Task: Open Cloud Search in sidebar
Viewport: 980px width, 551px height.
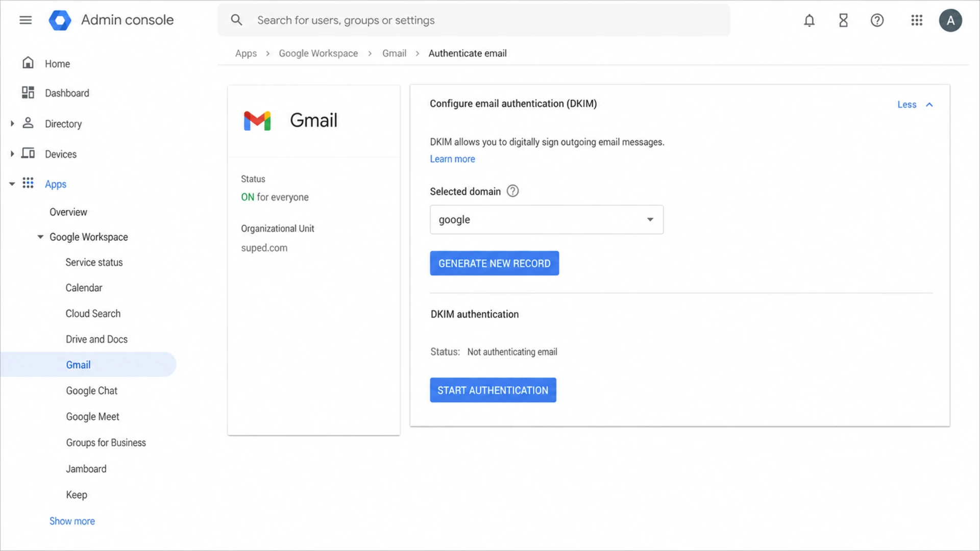Action: tap(93, 313)
